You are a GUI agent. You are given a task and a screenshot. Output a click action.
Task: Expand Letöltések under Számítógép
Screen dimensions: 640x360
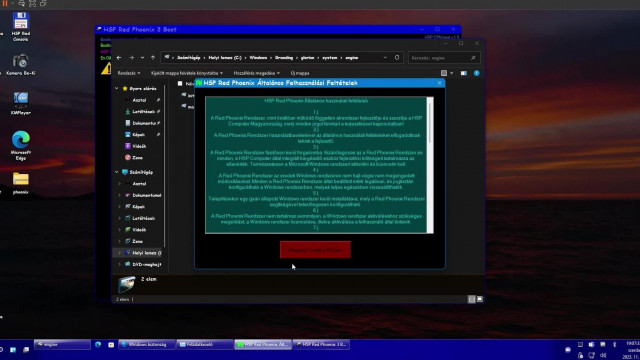click(x=120, y=218)
